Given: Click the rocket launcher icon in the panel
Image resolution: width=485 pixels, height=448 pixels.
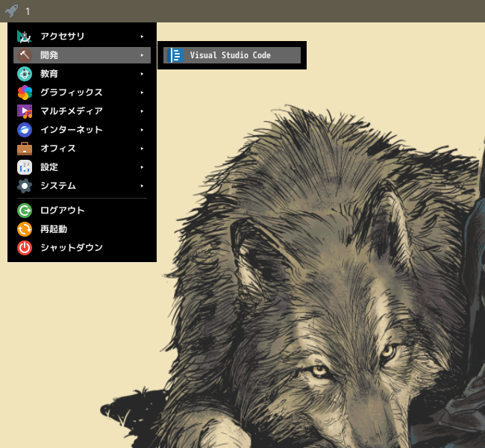Looking at the screenshot, I should [11, 11].
